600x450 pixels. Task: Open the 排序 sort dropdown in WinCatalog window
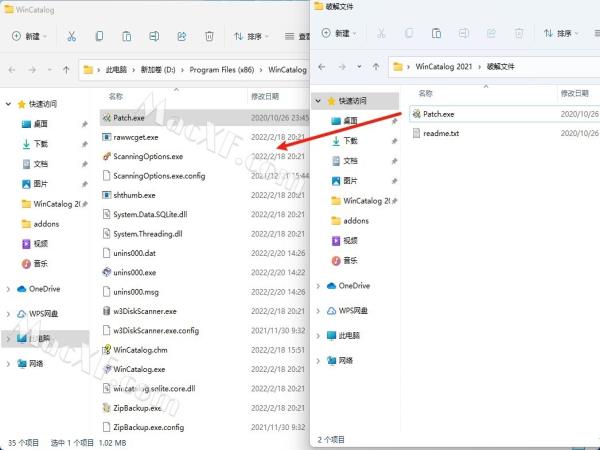pyautogui.click(x=251, y=36)
